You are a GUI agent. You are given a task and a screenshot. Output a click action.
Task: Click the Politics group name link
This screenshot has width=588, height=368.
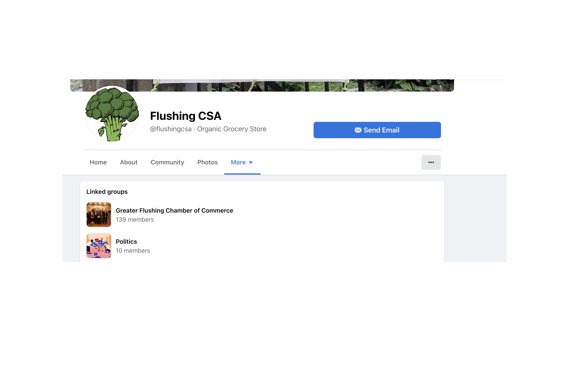tap(126, 241)
